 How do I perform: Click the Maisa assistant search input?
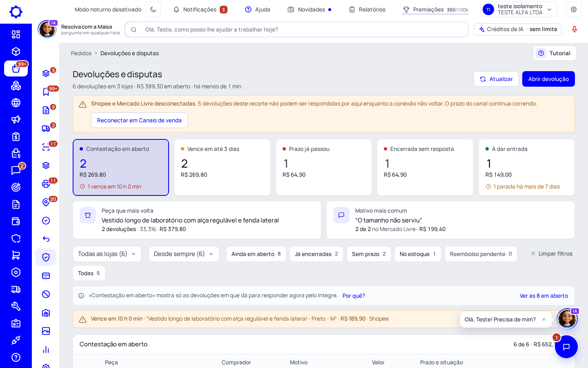[x=296, y=29]
